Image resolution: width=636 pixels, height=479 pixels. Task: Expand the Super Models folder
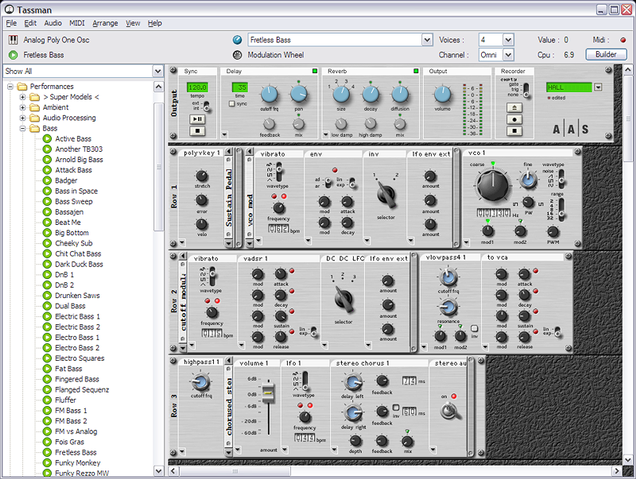click(x=23, y=97)
